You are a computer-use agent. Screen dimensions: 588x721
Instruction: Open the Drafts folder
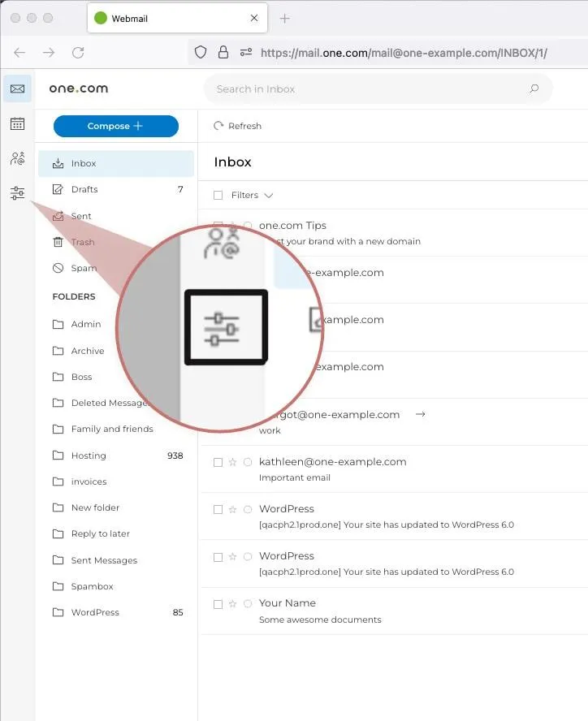coord(116,189)
